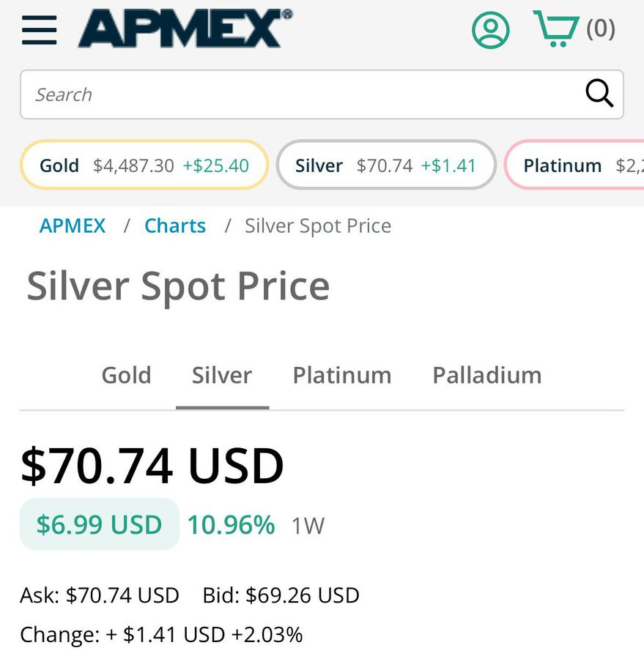Open the Charts breadcrumb link
This screenshot has height=659, width=644.
coord(175,226)
